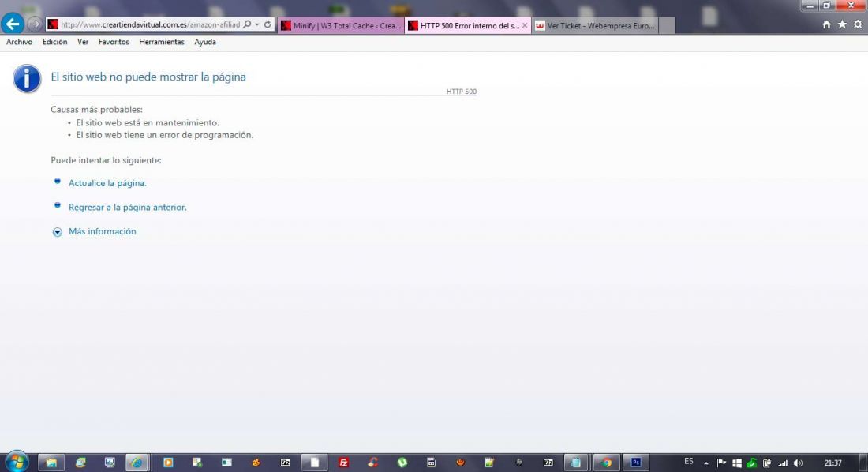Viewport: 868px width, 472px height.
Task: Click Internet Explorer icon in taskbar
Action: (137, 463)
